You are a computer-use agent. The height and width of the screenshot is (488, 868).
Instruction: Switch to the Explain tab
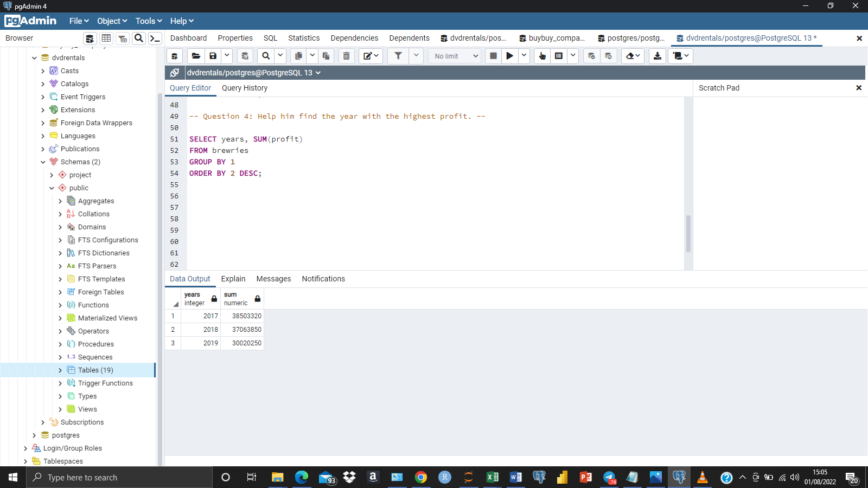233,279
